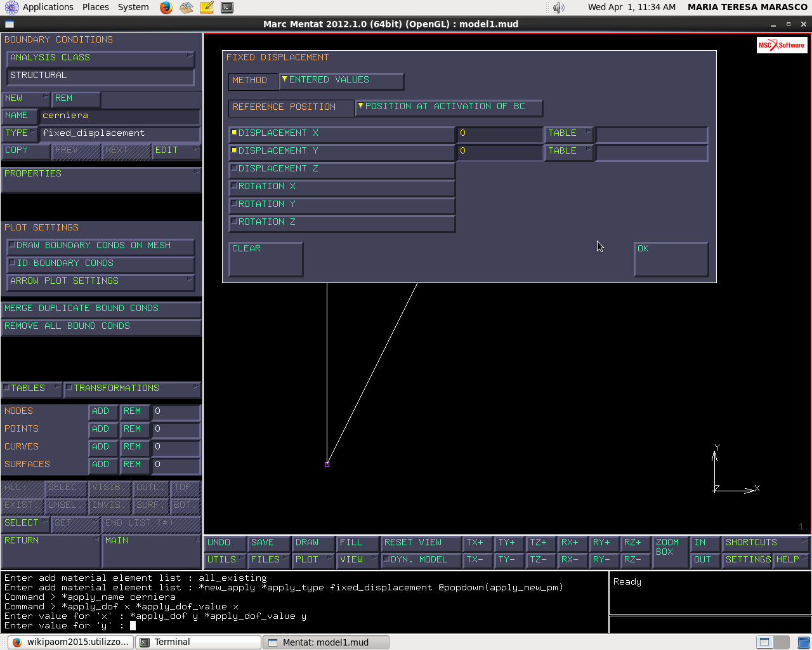Translate view with TX+ button

(x=478, y=543)
